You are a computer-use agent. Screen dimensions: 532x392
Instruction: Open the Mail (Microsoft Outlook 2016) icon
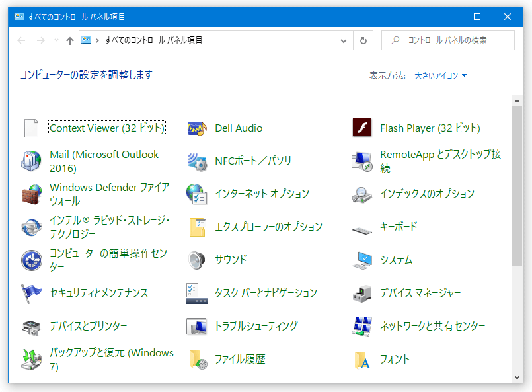pyautogui.click(x=31, y=161)
